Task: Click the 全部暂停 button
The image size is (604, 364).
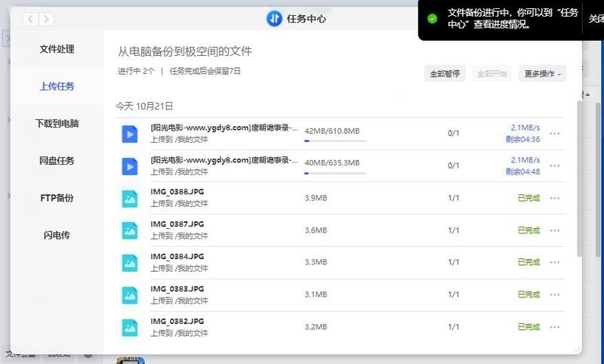Action: [445, 73]
